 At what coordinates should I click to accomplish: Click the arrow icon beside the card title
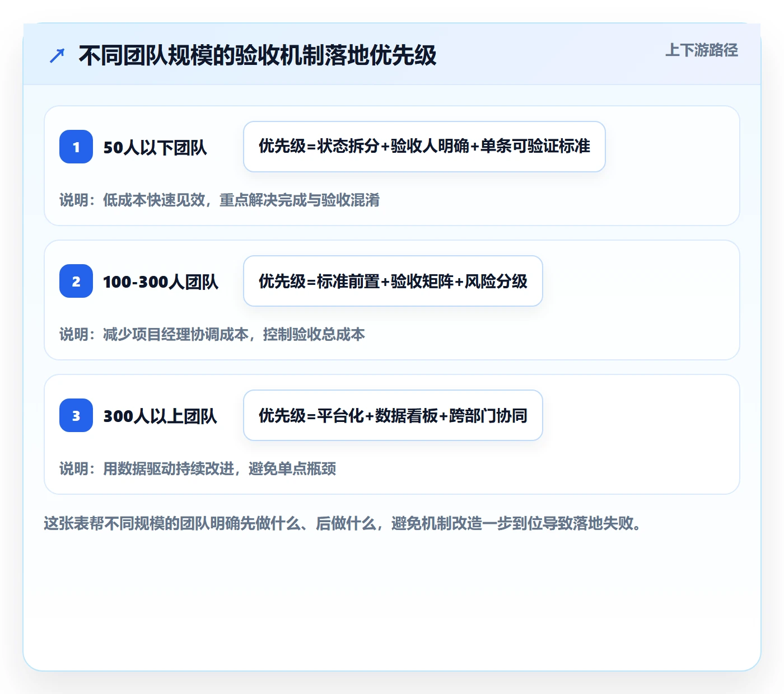click(x=57, y=55)
